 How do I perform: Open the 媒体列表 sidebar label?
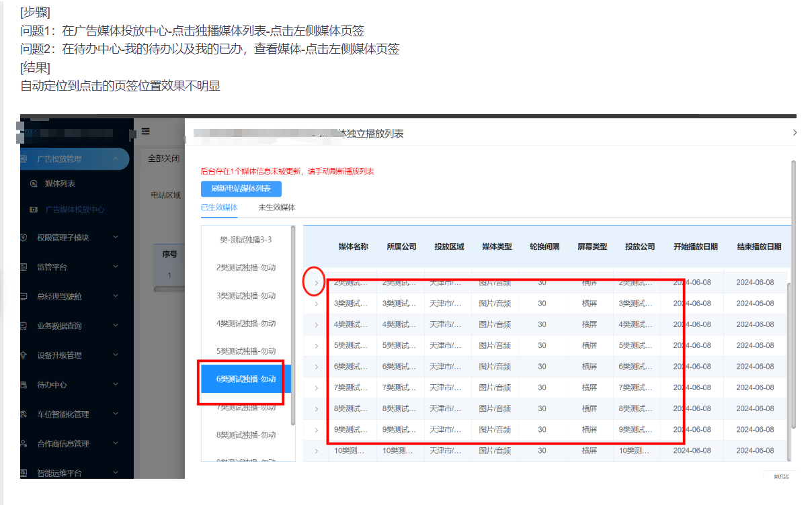point(60,183)
